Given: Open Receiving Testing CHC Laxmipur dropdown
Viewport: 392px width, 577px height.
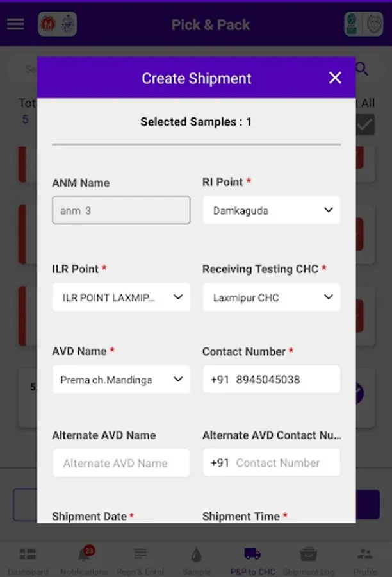Looking at the screenshot, I should 272,297.
